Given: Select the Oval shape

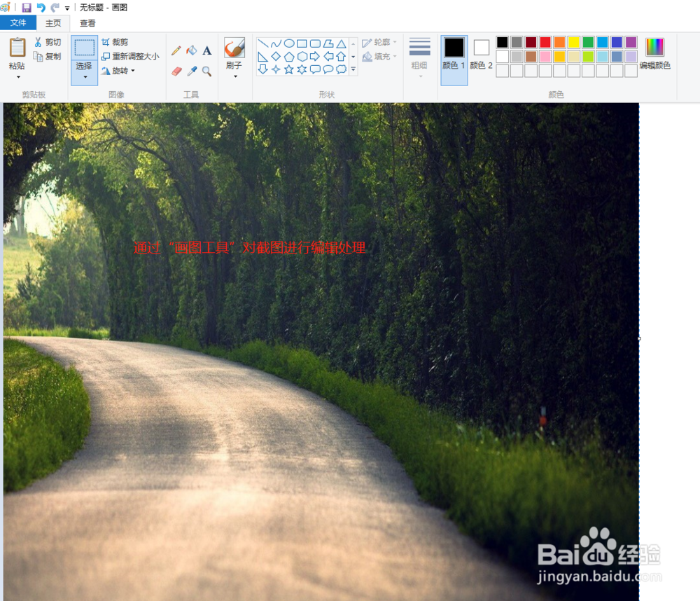Looking at the screenshot, I should 290,43.
